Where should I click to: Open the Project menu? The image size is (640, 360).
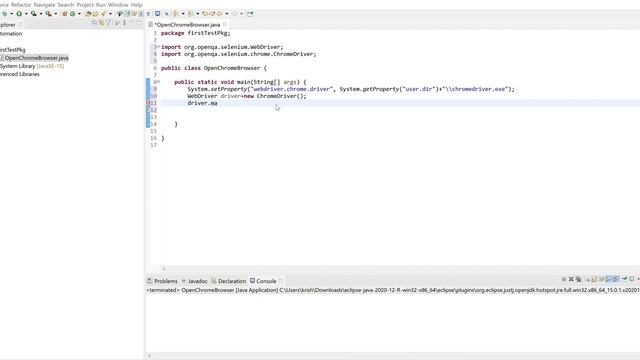(x=85, y=5)
